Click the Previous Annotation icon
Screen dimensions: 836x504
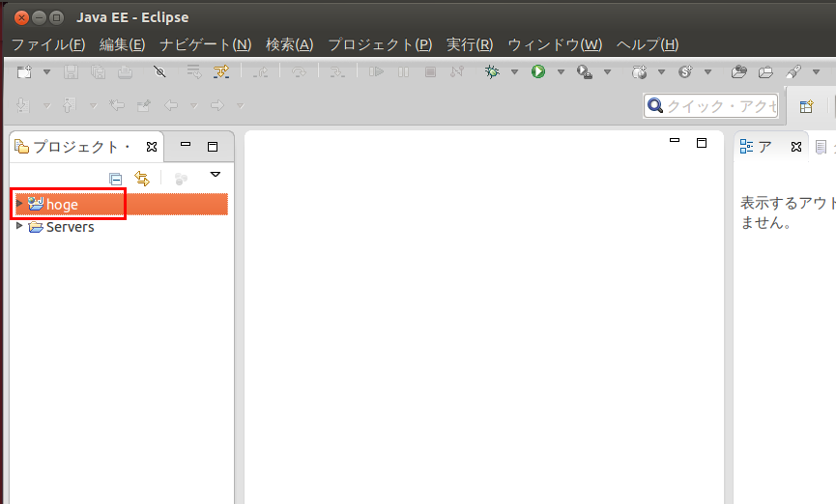pos(69,105)
